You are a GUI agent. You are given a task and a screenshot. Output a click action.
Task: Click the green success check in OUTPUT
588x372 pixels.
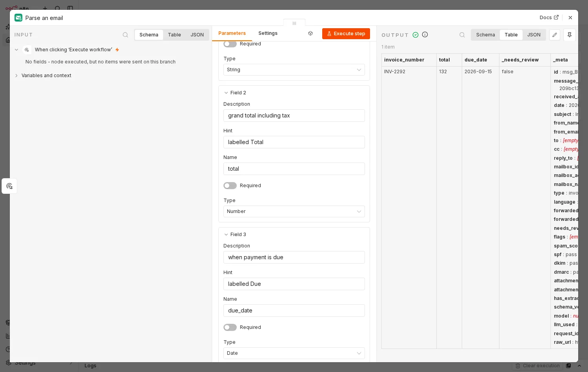pos(416,35)
